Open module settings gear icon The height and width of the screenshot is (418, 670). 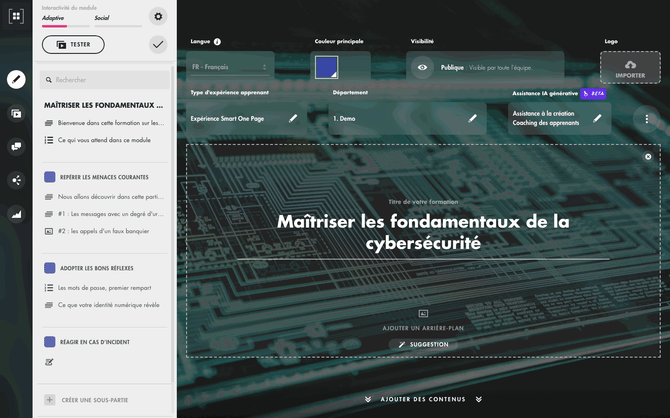158,16
